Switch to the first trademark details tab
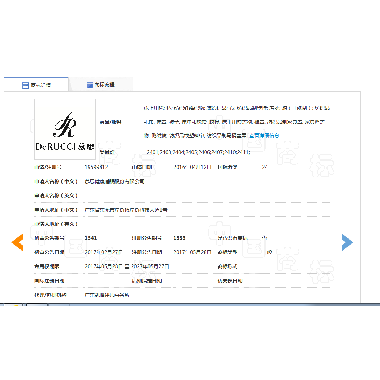 [36, 85]
